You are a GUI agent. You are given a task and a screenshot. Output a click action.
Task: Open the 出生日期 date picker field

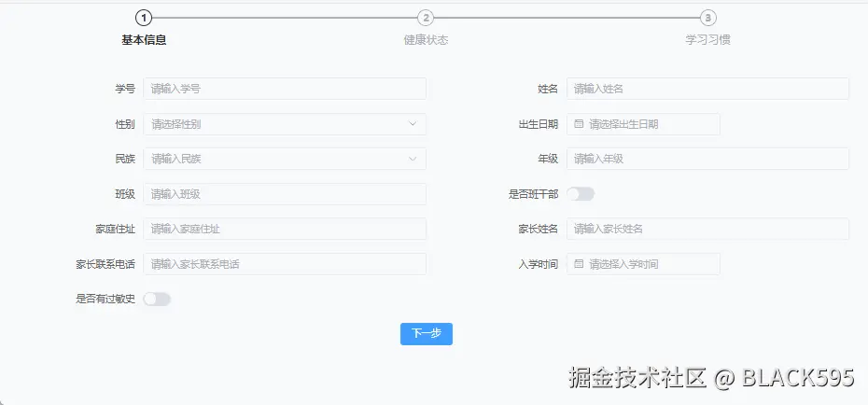(x=643, y=124)
